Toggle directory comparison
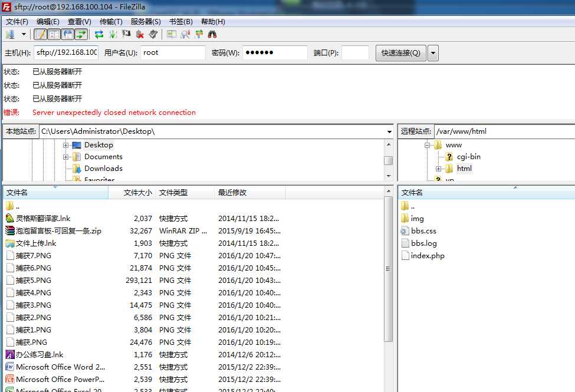The image size is (575, 392). pyautogui.click(x=185, y=34)
